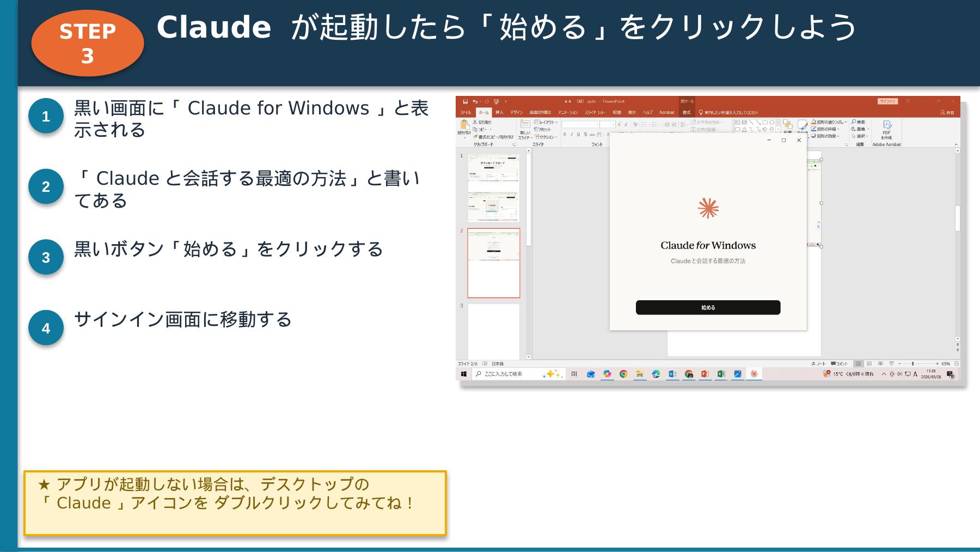Launch Google Chrome from the taskbar
Image resolution: width=980 pixels, height=552 pixels.
tap(624, 374)
